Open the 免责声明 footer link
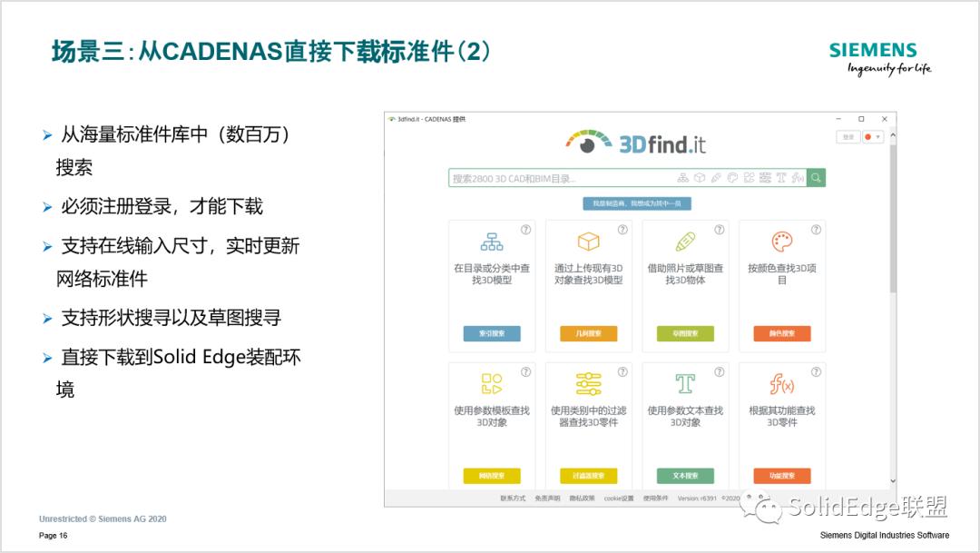Screen dimensions: 980x553 coord(547,499)
